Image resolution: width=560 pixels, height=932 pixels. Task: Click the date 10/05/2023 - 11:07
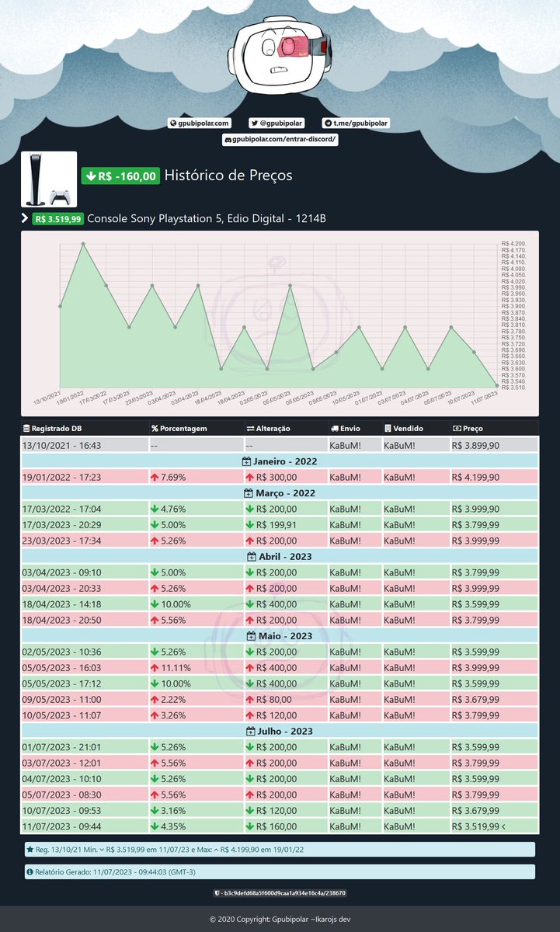click(x=63, y=715)
